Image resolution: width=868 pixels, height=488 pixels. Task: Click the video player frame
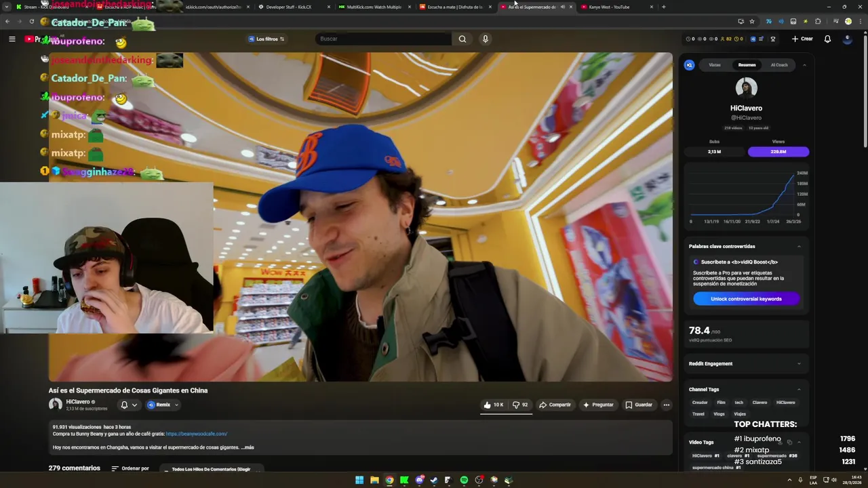pyautogui.click(x=360, y=217)
